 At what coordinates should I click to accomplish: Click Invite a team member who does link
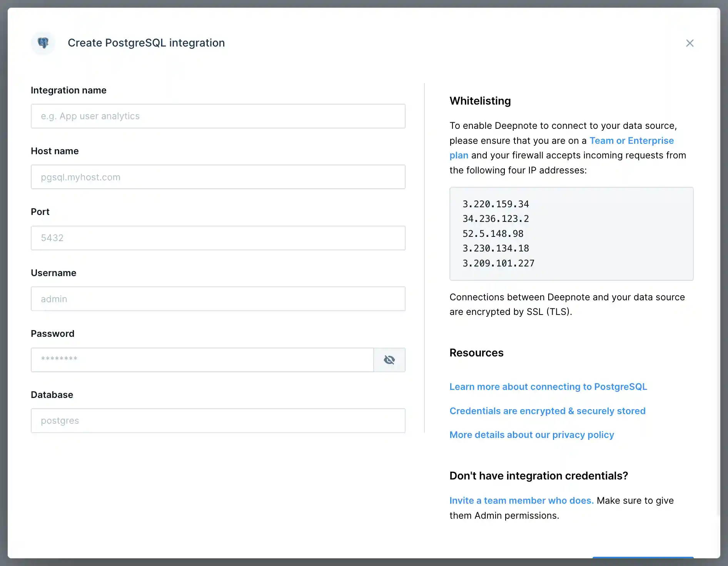tap(521, 501)
